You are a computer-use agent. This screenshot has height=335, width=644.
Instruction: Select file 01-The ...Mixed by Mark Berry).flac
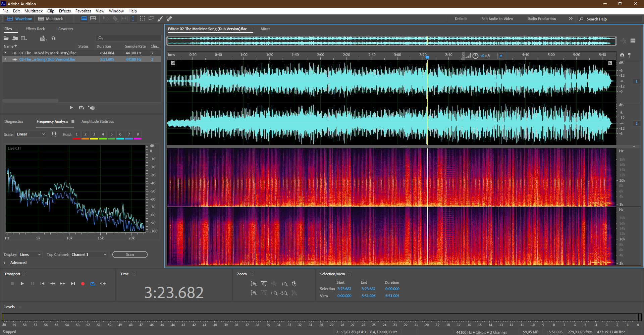48,53
